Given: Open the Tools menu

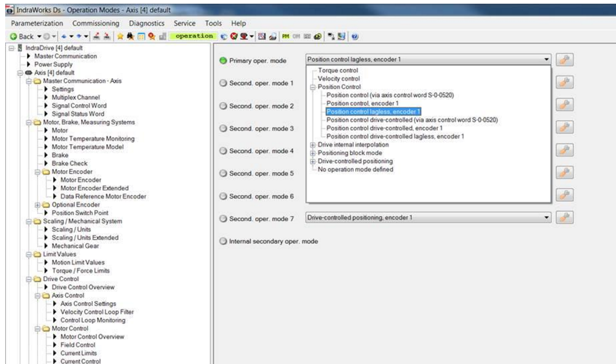Looking at the screenshot, I should pyautogui.click(x=213, y=23).
